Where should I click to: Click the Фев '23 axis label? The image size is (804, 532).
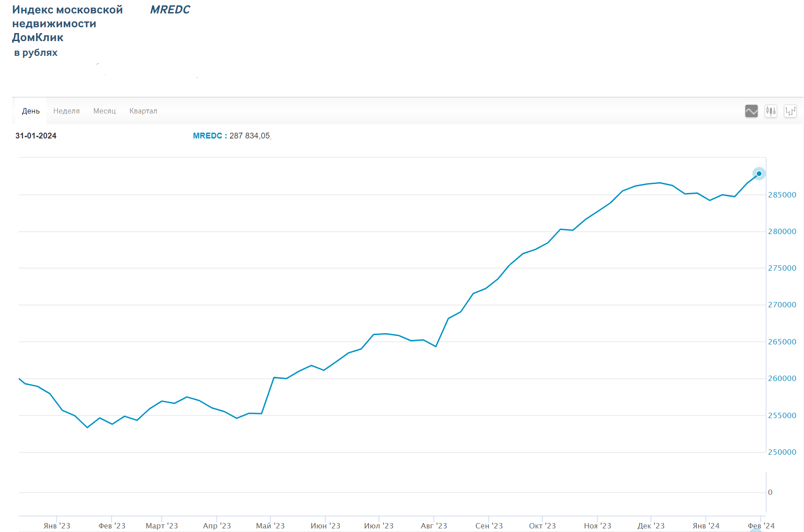click(x=112, y=526)
